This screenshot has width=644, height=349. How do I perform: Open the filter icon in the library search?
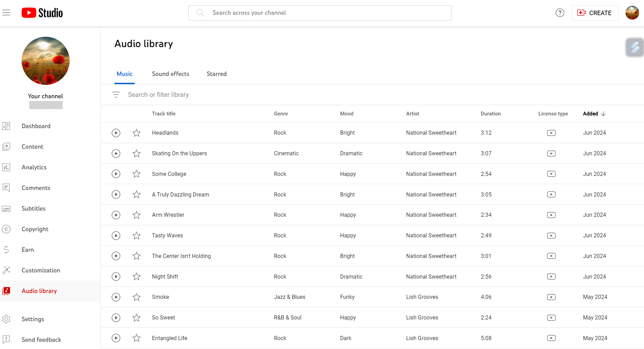click(x=116, y=94)
